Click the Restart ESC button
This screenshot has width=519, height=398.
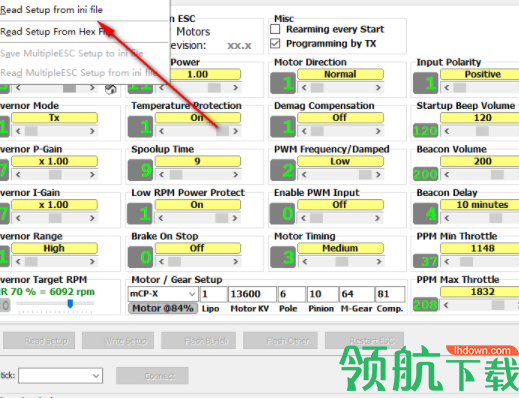pos(364,341)
